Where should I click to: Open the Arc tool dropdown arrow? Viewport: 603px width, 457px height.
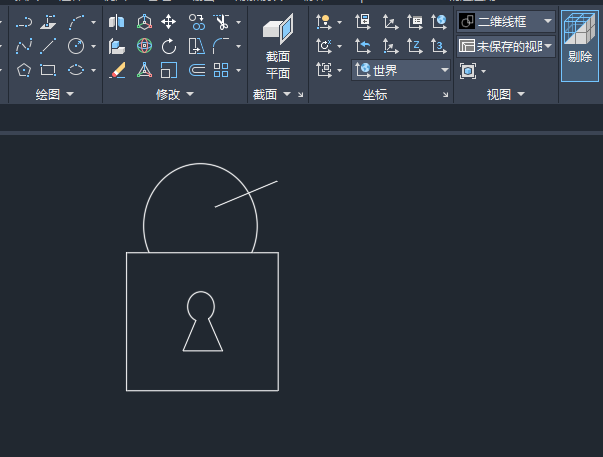click(x=93, y=23)
